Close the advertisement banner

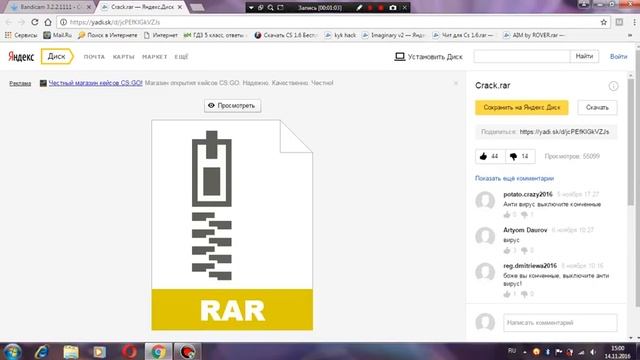[456, 83]
